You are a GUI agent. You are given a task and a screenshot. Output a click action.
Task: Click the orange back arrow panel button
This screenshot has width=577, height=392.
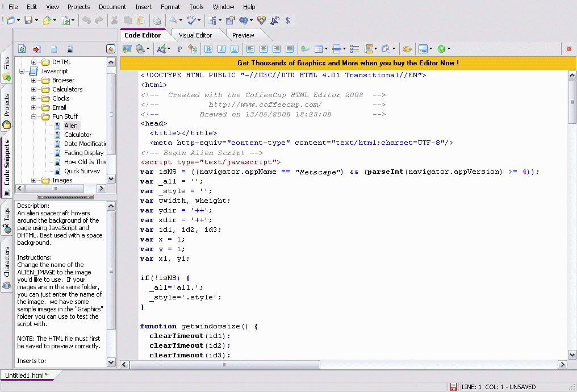point(110,49)
